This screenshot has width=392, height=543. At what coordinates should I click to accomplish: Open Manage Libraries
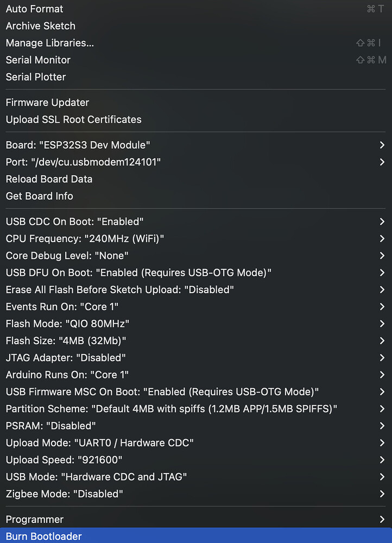(50, 43)
